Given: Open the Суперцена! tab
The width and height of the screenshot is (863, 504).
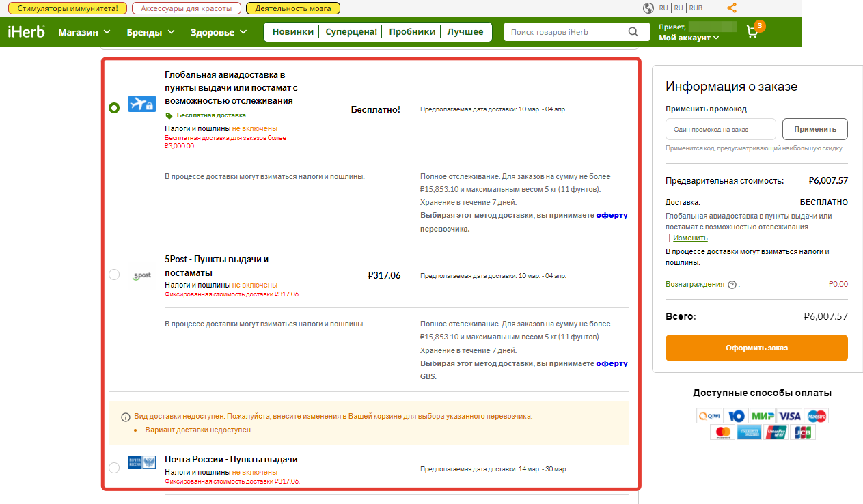Looking at the screenshot, I should point(351,32).
